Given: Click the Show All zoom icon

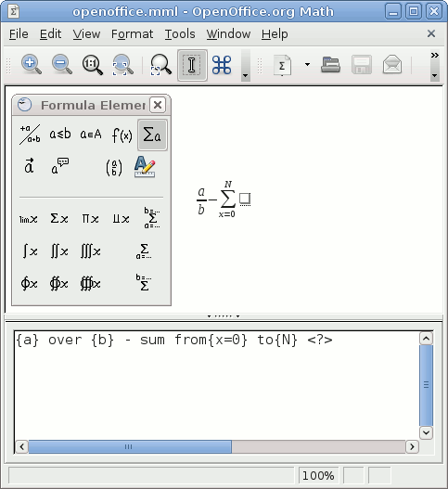Looking at the screenshot, I should tap(122, 65).
